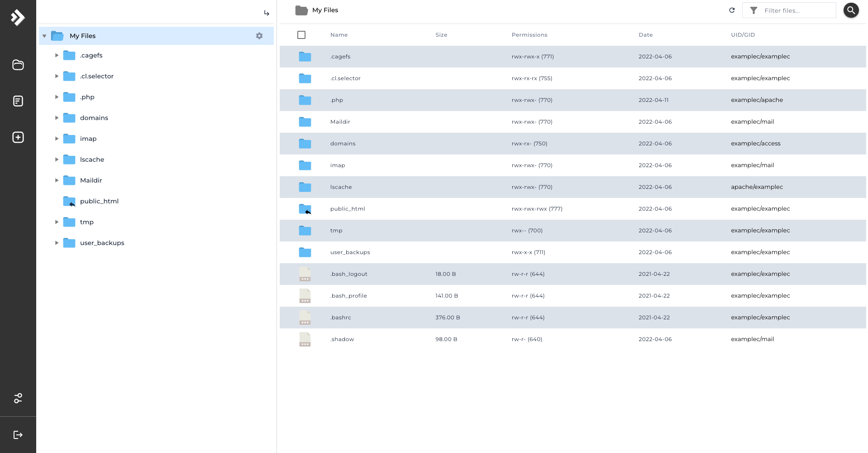Click the new item plus icon
868x453 pixels.
pyautogui.click(x=18, y=137)
